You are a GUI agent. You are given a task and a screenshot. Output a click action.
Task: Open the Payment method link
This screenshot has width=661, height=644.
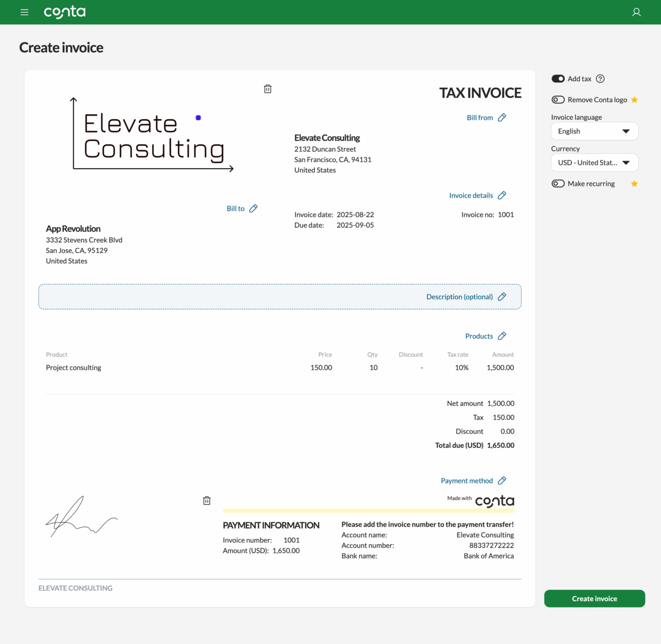466,481
